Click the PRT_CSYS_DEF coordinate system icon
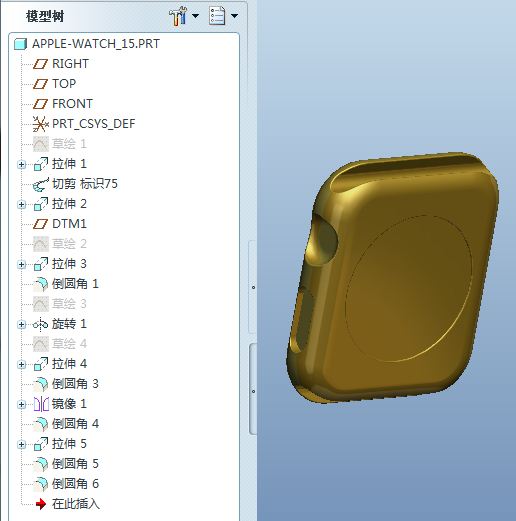 pyautogui.click(x=40, y=124)
